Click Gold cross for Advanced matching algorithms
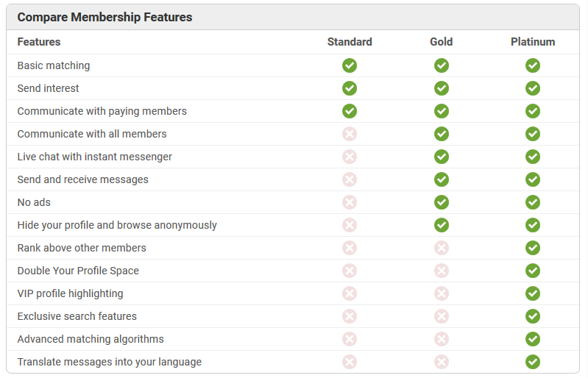Screen dimensions: 588x378 pyautogui.click(x=442, y=340)
